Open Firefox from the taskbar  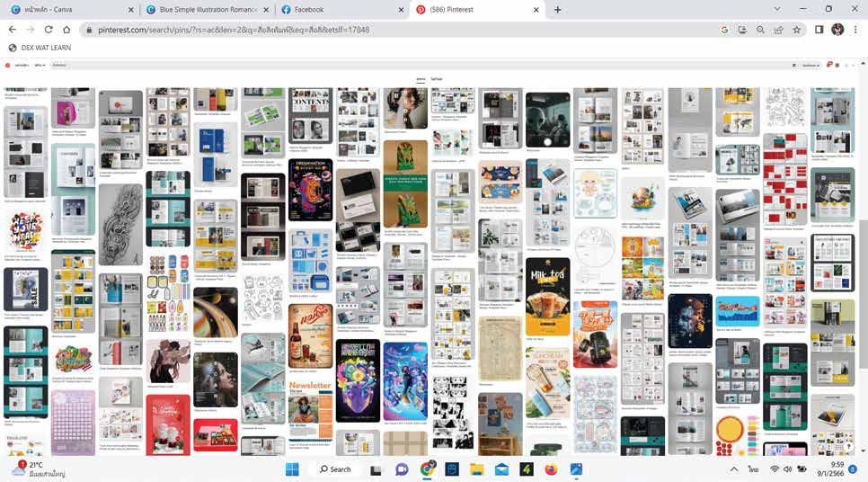click(551, 469)
